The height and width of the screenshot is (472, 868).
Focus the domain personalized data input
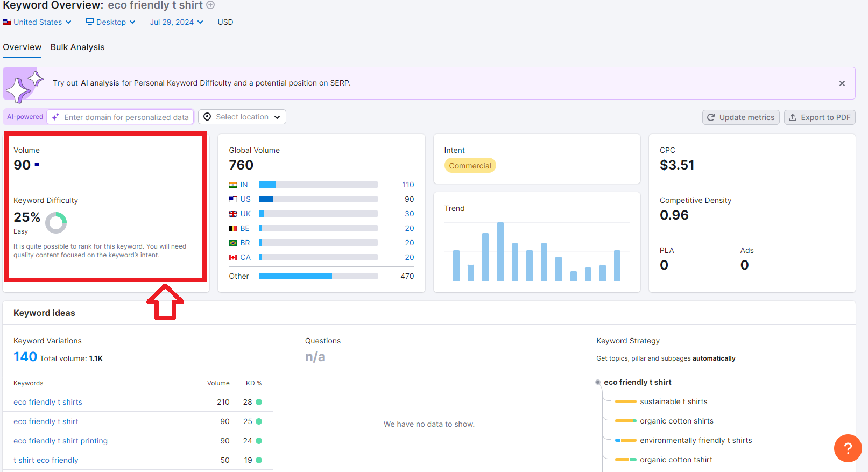pyautogui.click(x=120, y=117)
